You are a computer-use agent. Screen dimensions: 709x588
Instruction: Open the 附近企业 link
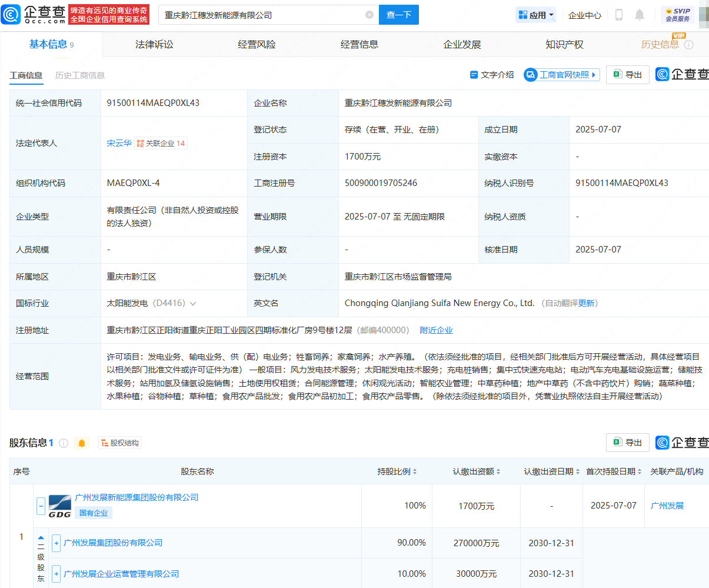[x=436, y=330]
